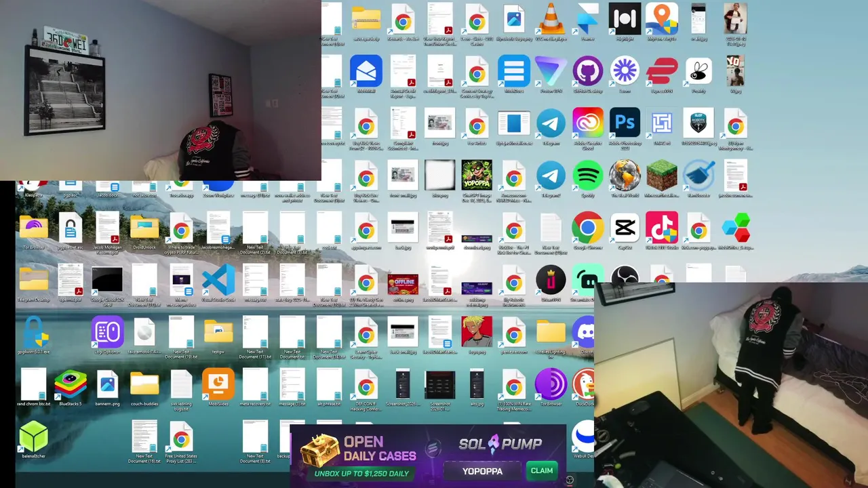Open the MobiMail desktop shortcut
Image resolution: width=868 pixels, height=488 pixels.
pos(366,71)
